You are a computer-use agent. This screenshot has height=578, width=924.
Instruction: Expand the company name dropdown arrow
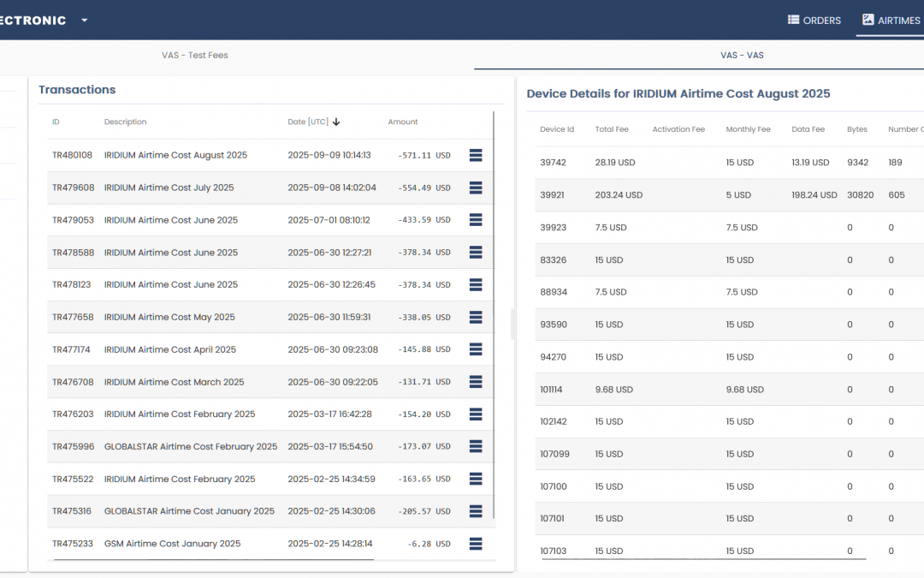point(85,21)
